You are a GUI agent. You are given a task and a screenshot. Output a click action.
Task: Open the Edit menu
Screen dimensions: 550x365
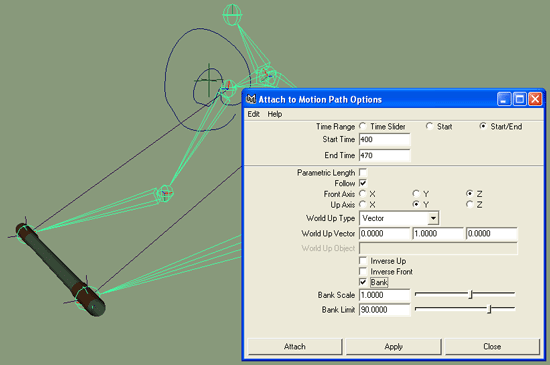pyautogui.click(x=253, y=114)
